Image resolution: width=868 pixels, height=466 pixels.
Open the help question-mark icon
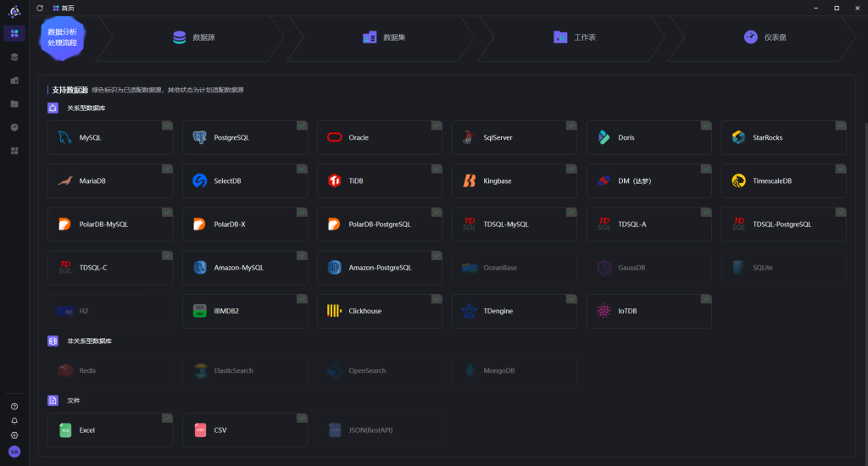(14, 406)
